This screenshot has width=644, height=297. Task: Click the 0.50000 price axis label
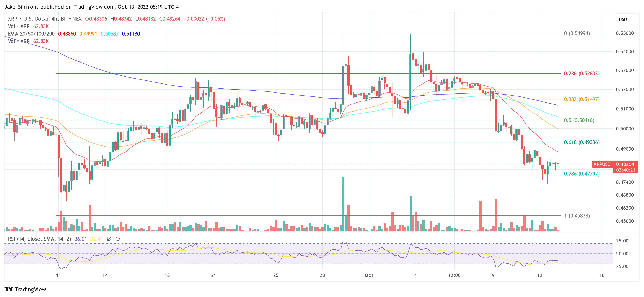625,129
